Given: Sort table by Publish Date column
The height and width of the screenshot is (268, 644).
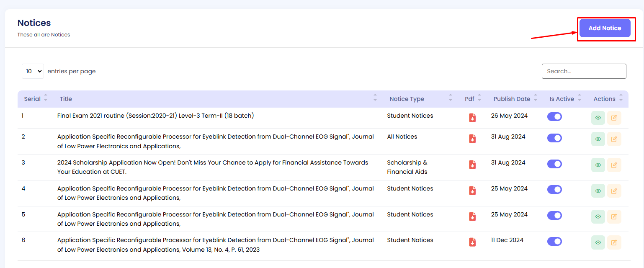Looking at the screenshot, I should point(512,99).
